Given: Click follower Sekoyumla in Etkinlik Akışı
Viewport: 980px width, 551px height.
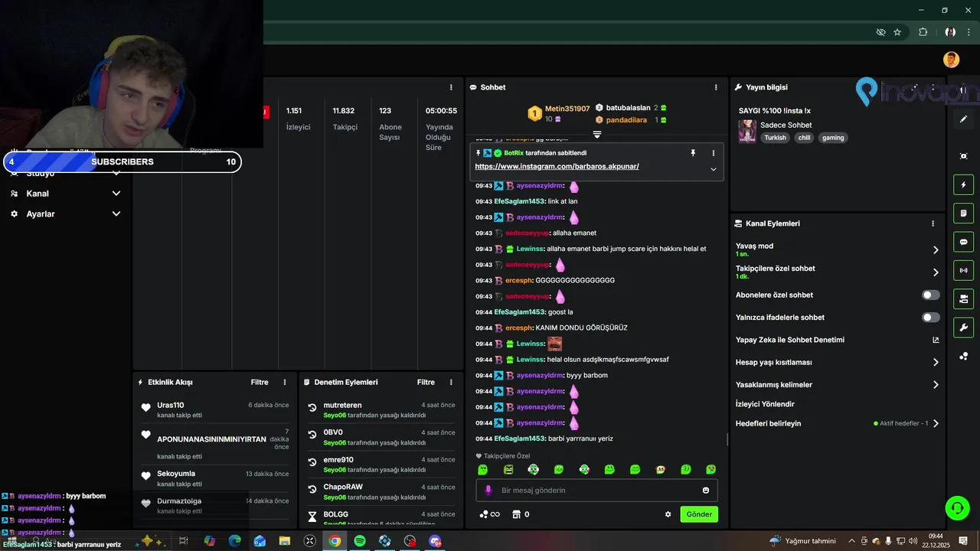Looking at the screenshot, I should coord(176,474).
